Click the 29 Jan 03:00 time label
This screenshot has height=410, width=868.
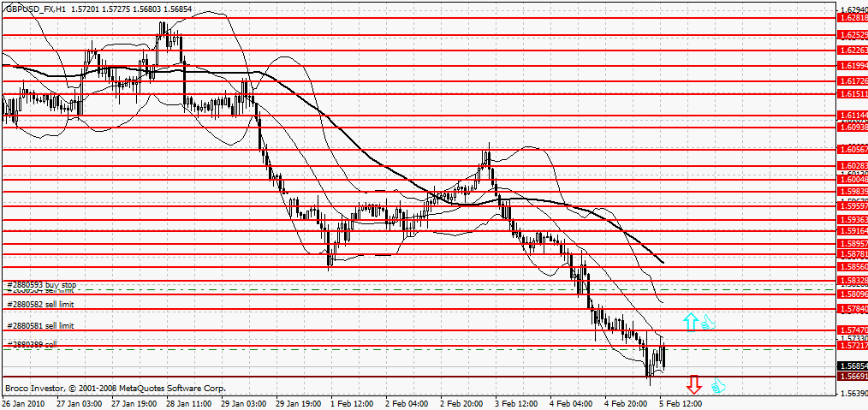pyautogui.click(x=244, y=405)
